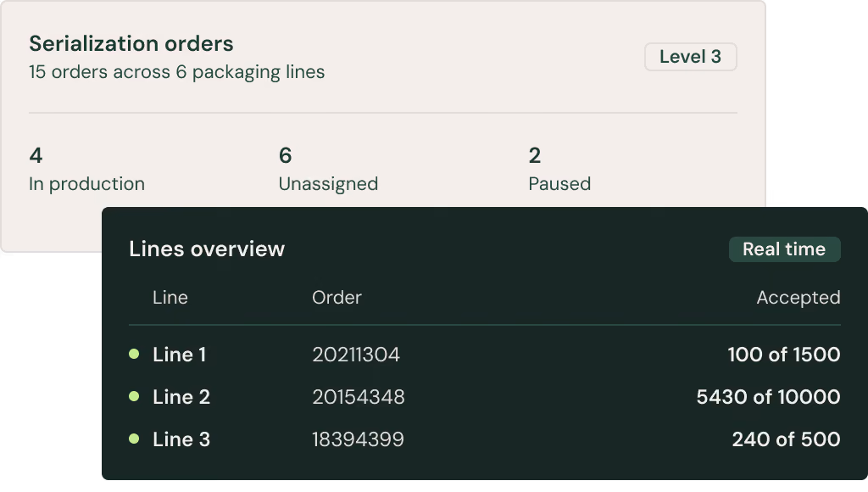
Task: Select order number 18394399
Action: tap(359, 439)
